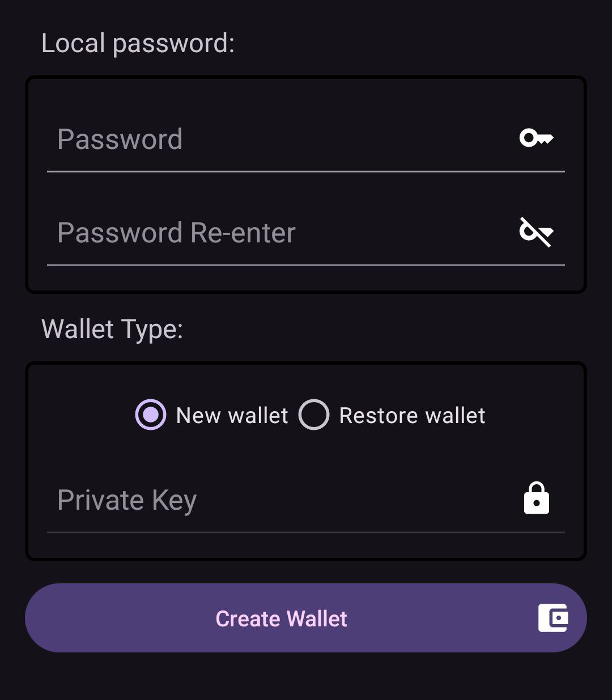Viewport: 612px width, 700px height.
Task: Click the underline beneath the Password field
Action: [306, 171]
